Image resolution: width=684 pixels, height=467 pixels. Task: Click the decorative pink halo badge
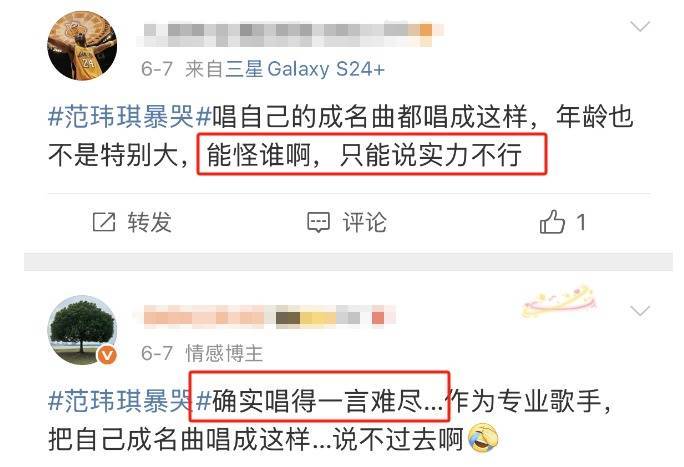point(559,301)
